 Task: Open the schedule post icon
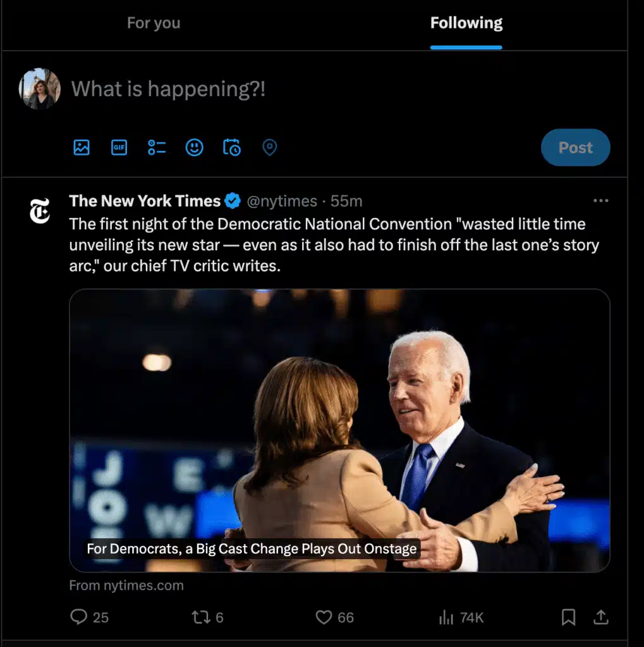tap(231, 147)
